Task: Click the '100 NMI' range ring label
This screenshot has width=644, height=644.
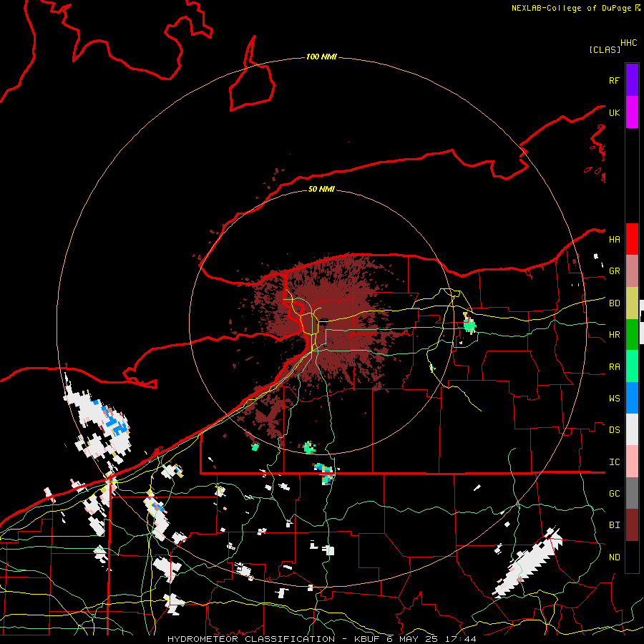Action: click(x=321, y=57)
